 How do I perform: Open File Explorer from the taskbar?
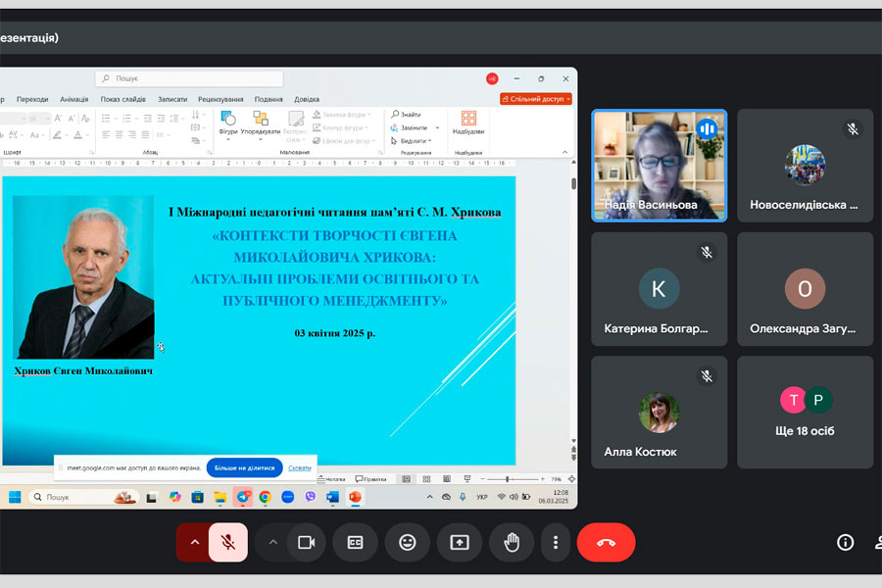point(220,497)
